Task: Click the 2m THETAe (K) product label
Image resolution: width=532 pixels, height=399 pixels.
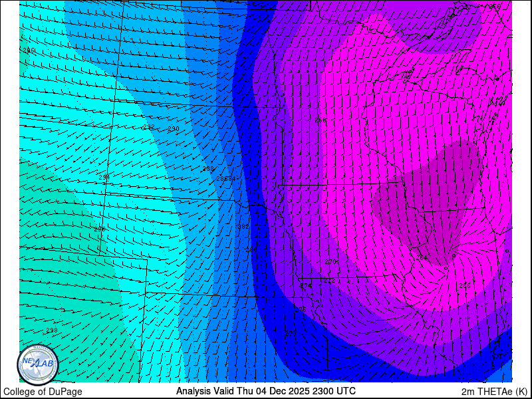Action: (x=495, y=391)
